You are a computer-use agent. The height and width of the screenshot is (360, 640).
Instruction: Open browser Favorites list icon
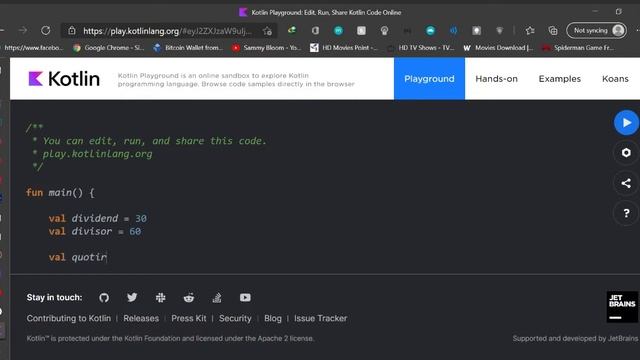530,31
